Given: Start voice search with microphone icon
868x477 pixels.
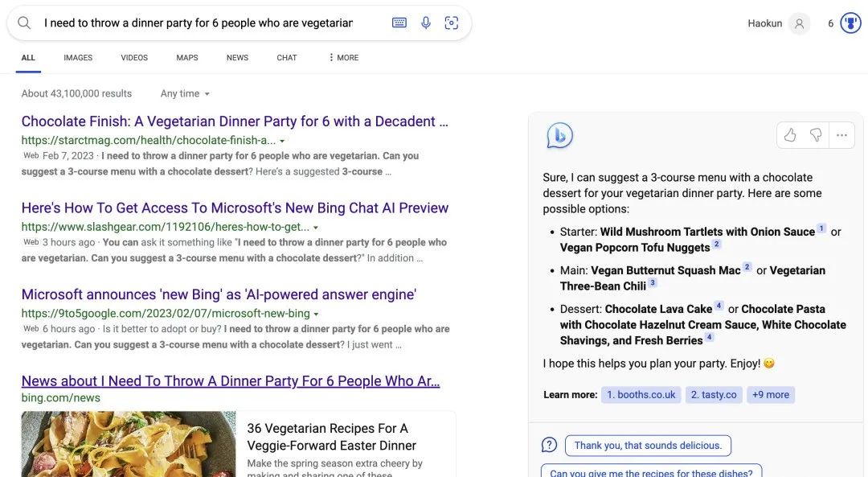Looking at the screenshot, I should [x=426, y=23].
